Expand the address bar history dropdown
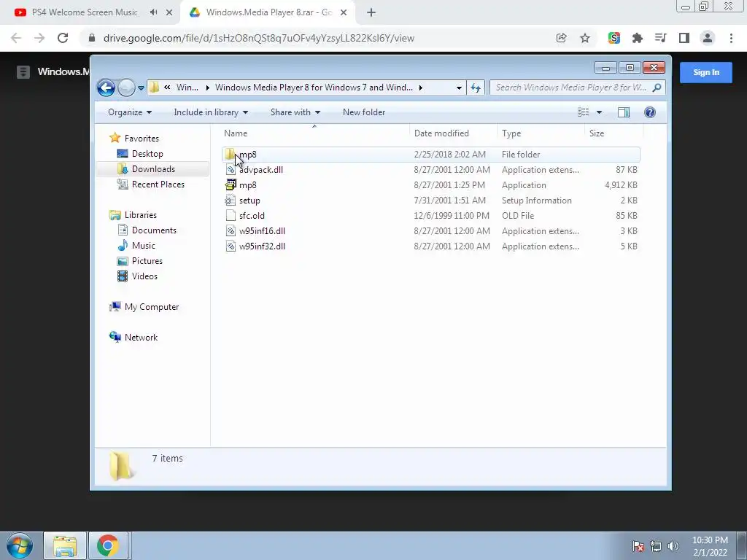747x560 pixels. pos(459,87)
